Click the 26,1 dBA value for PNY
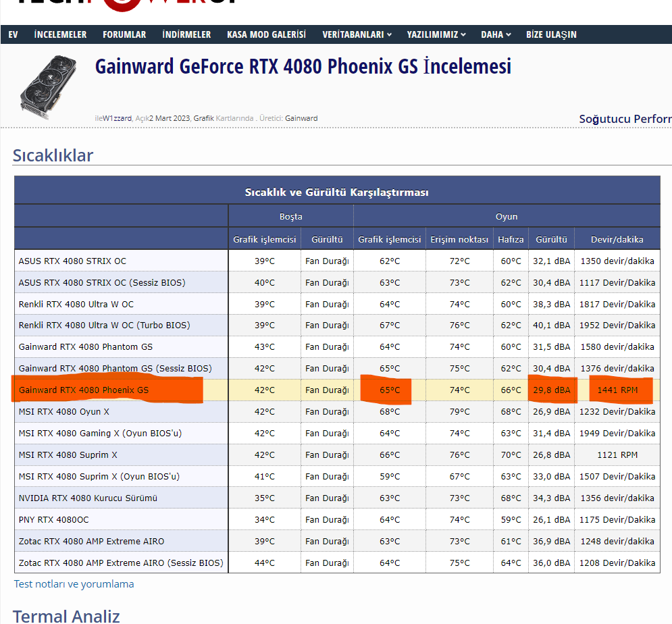Screen dimensions: 672x624 point(552,520)
